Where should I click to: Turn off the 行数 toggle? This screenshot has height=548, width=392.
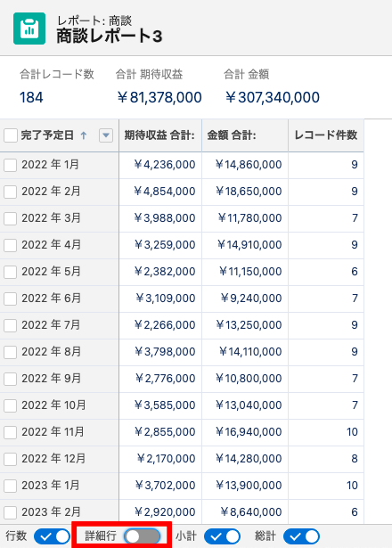coord(52,536)
